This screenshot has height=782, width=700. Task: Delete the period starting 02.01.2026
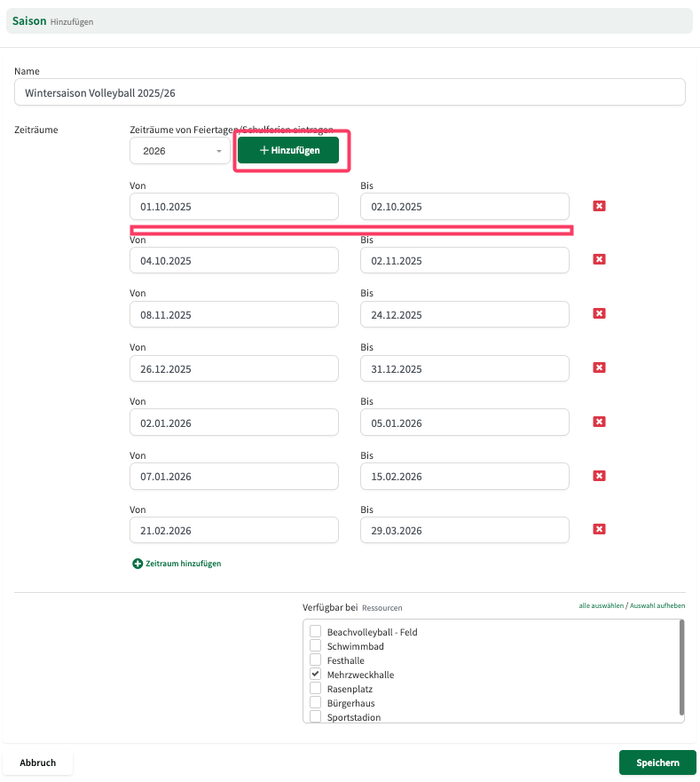[x=599, y=422]
